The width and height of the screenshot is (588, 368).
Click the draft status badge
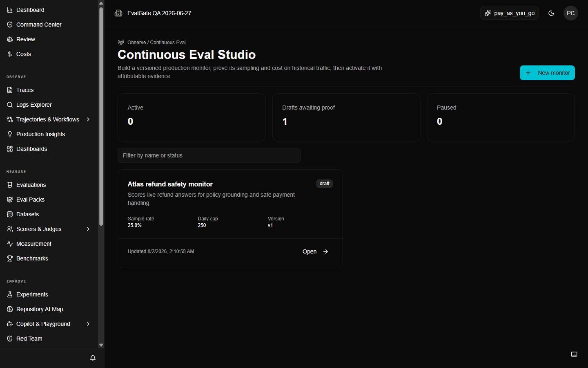point(325,184)
